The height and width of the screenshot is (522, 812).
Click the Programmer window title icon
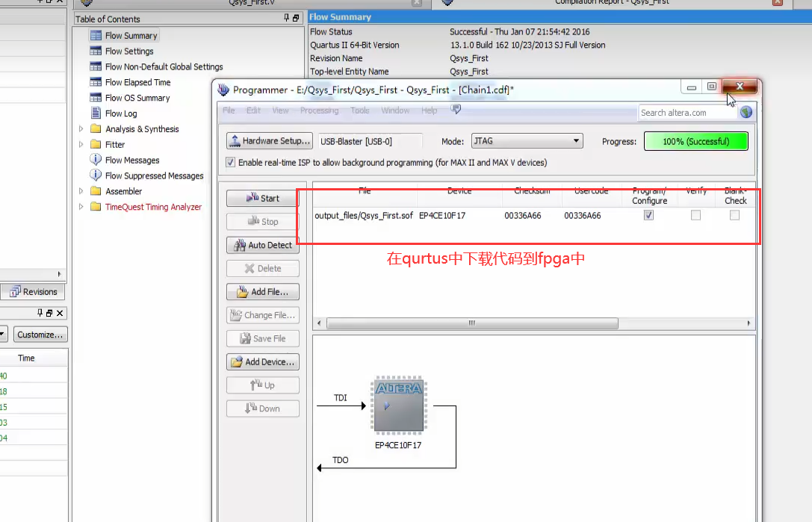click(x=223, y=90)
